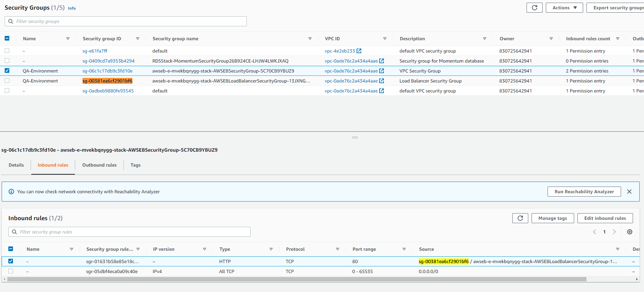Image resolution: width=644 pixels, height=292 pixels.
Task: Open source sg-00381ea6cf2901bf6 link in HTTP rule
Action: (x=443, y=261)
